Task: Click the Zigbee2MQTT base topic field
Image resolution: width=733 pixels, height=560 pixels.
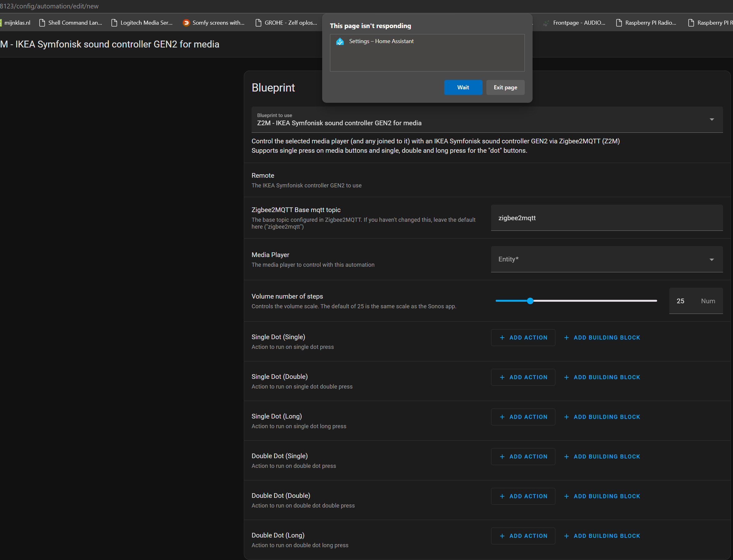Action: pyautogui.click(x=606, y=218)
